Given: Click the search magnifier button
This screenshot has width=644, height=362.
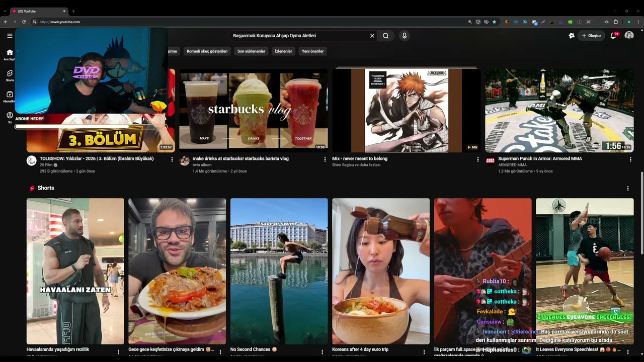Looking at the screenshot, I should [x=385, y=36].
